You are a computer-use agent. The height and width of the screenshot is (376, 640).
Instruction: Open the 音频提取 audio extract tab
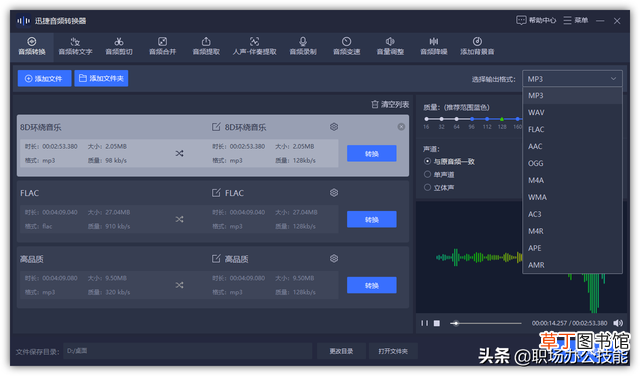pyautogui.click(x=206, y=47)
